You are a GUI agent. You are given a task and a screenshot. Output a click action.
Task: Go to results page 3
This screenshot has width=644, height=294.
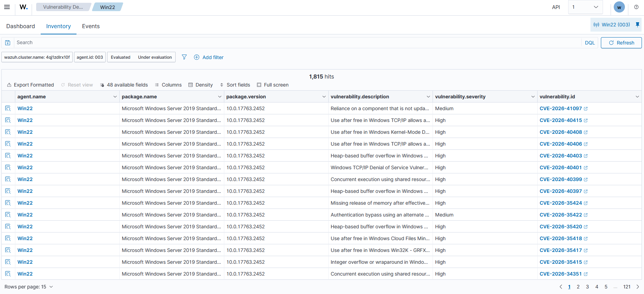point(587,287)
